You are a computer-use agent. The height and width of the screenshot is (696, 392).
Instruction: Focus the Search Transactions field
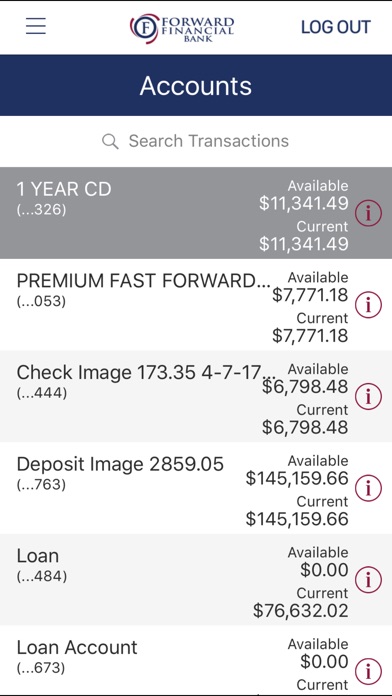(196, 142)
